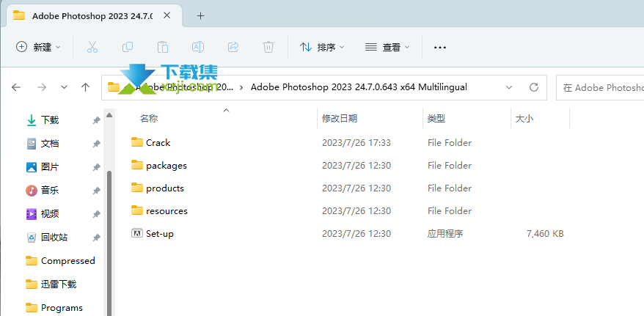Expand the breadcrumb chevron before Multilingual folder
The image size is (644, 316).
(241, 87)
